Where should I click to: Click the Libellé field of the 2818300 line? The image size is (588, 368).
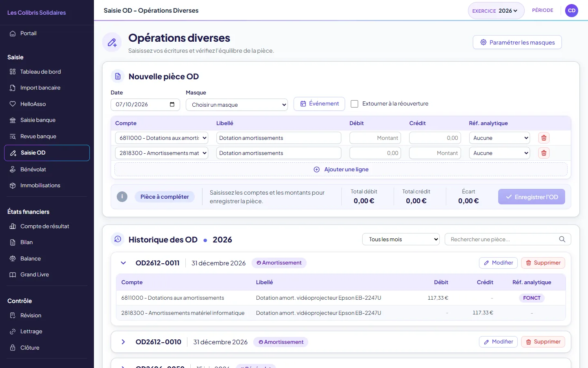[x=279, y=153]
